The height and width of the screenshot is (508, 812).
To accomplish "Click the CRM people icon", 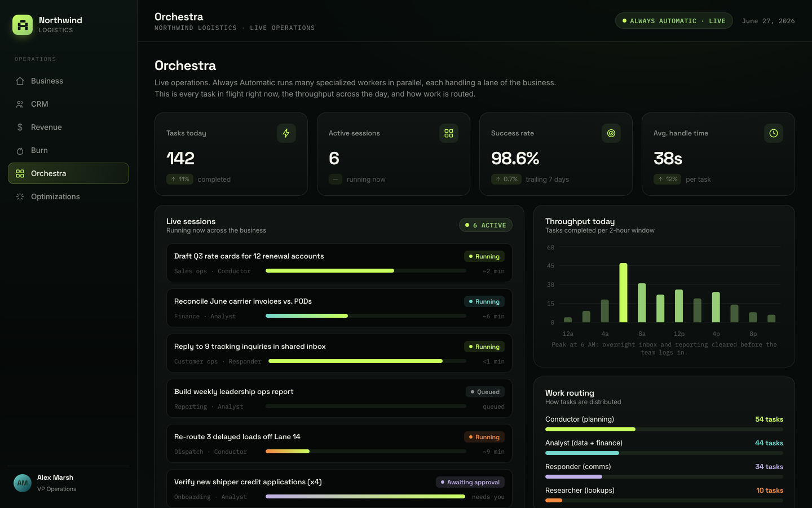I will coord(20,104).
